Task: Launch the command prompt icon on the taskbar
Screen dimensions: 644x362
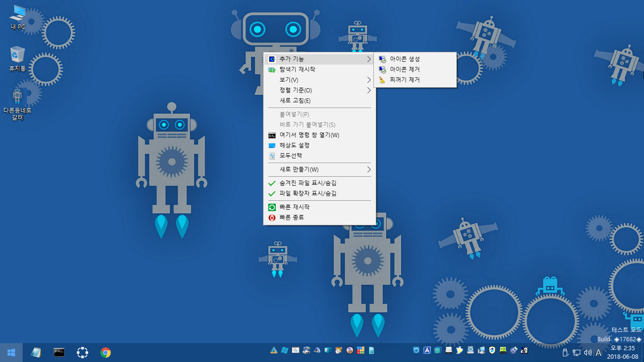Action: point(59,352)
